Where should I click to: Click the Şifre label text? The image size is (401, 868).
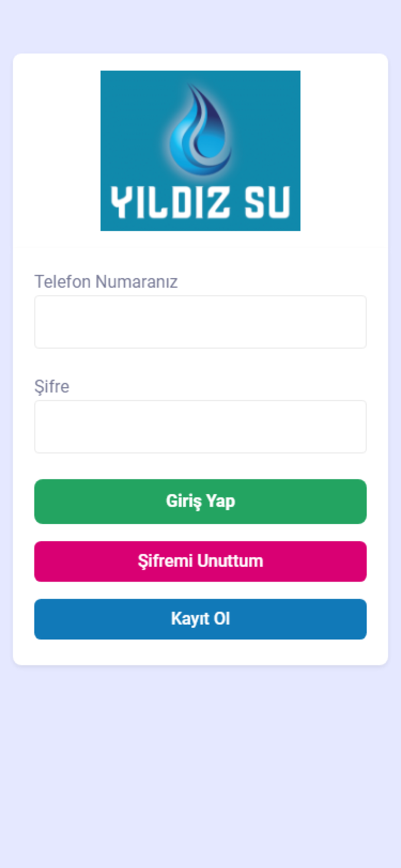coord(52,387)
